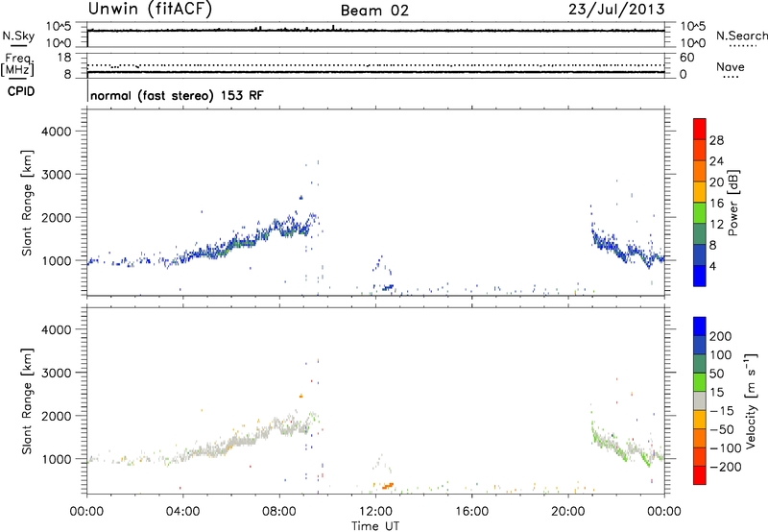The width and height of the screenshot is (768, 532).
Task: Click the 'N.Search' legend label
Action: coord(741,36)
